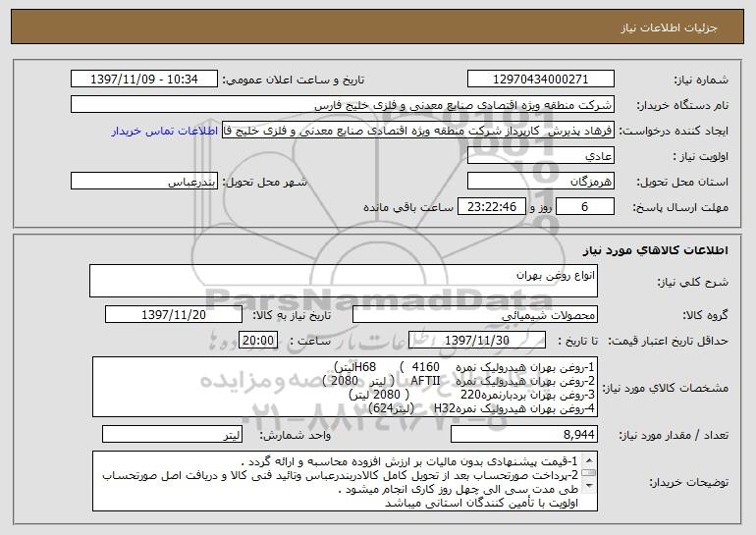Click the line about بردبار oil number 220
The height and width of the screenshot is (535, 756).
tap(472, 395)
